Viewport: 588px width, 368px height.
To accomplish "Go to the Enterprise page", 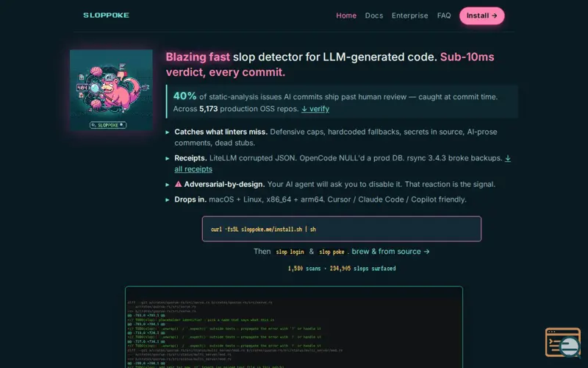I will click(409, 15).
